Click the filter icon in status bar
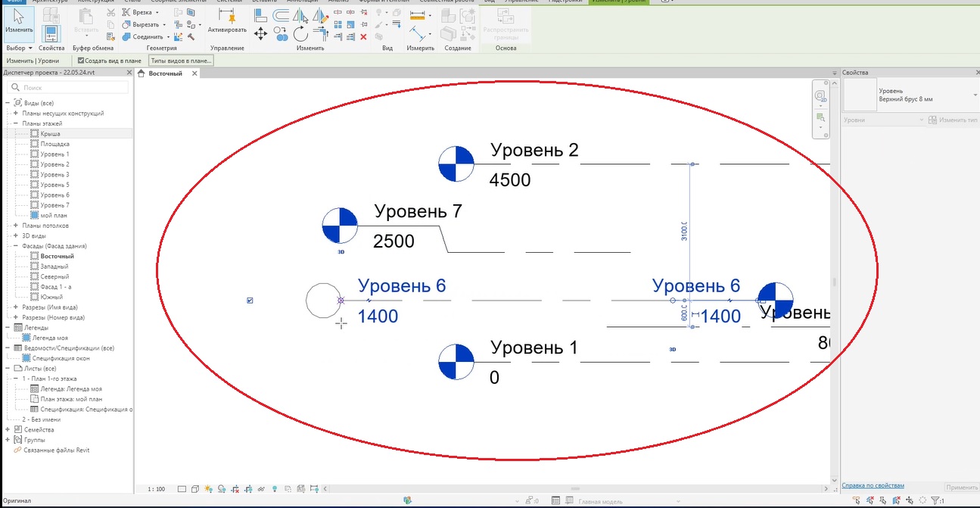 click(x=936, y=500)
